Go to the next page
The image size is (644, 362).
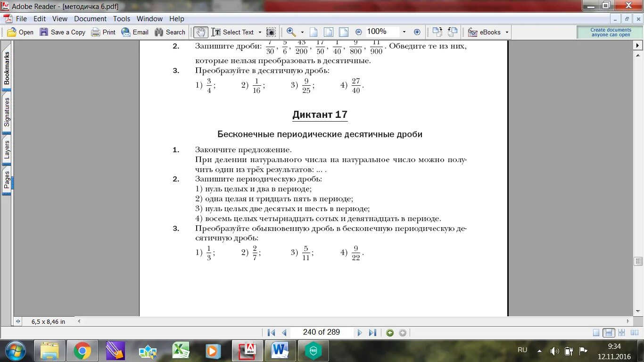[x=360, y=332]
